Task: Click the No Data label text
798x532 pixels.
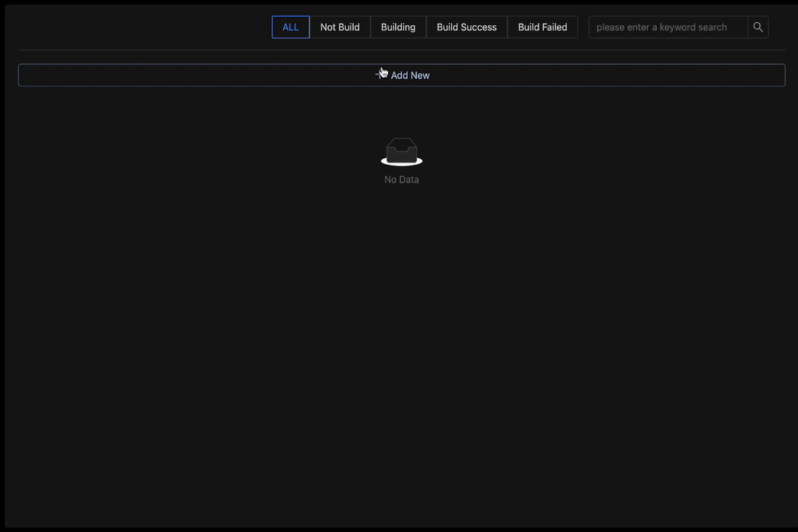Action: (401, 180)
